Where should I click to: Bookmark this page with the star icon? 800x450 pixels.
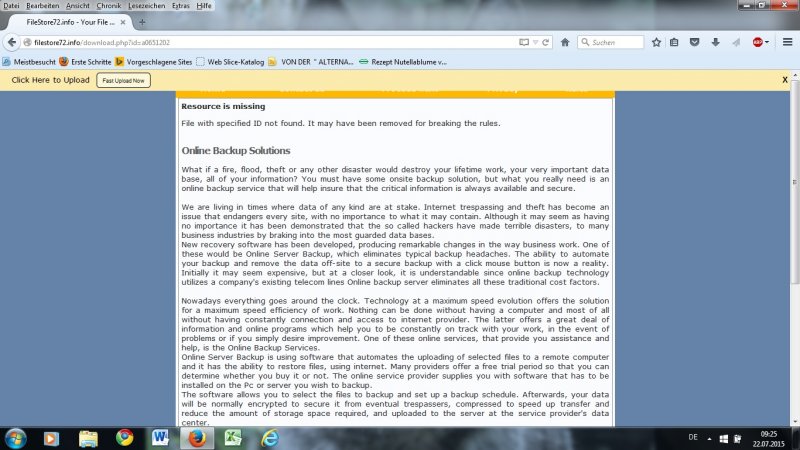(656, 43)
